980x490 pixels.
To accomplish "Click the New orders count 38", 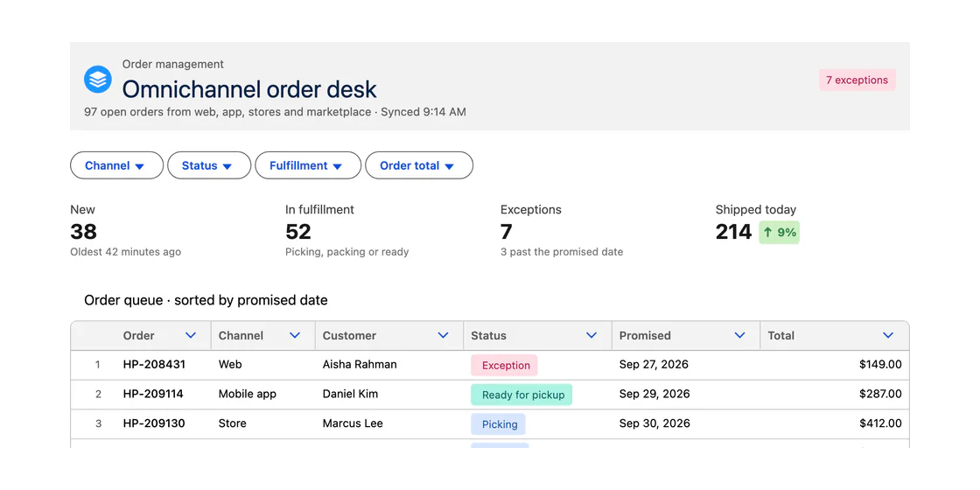I will pyautogui.click(x=84, y=232).
